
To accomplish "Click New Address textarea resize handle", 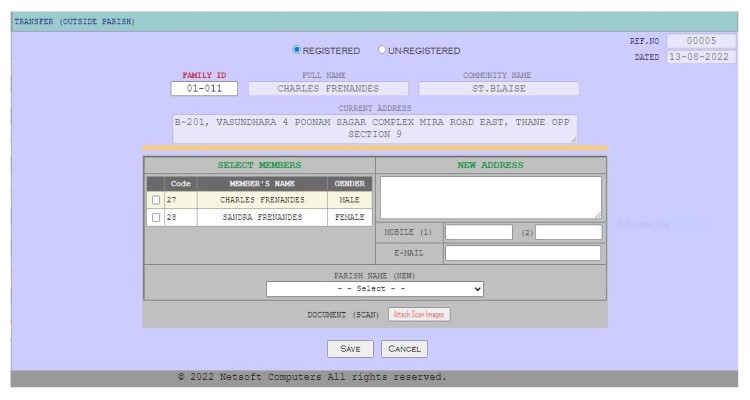I will (598, 215).
